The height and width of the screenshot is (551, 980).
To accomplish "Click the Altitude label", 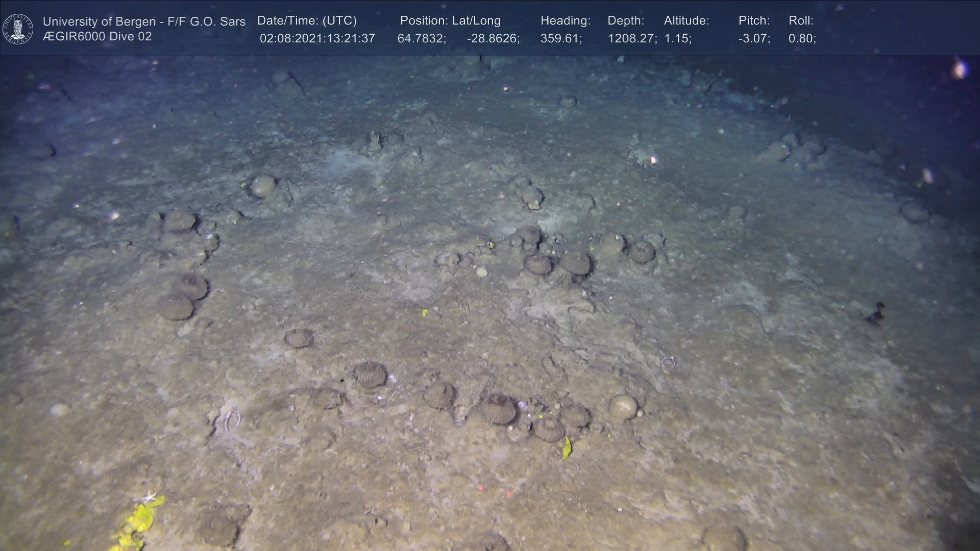I will [x=686, y=21].
